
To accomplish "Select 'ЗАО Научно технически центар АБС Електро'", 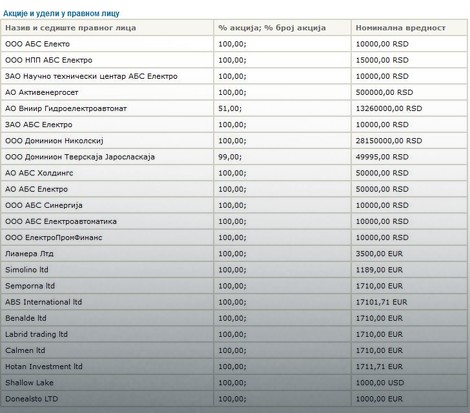I will pyautogui.click(x=91, y=76).
